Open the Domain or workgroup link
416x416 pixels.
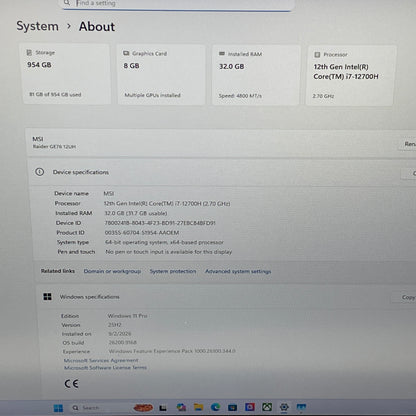[x=112, y=271]
